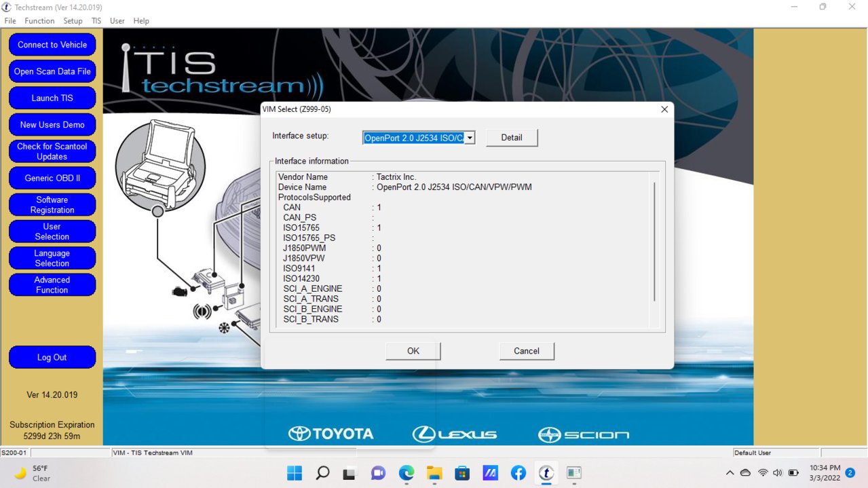Click the SCI_B_TRANS protocol row
The image size is (868, 488).
tap(332, 320)
